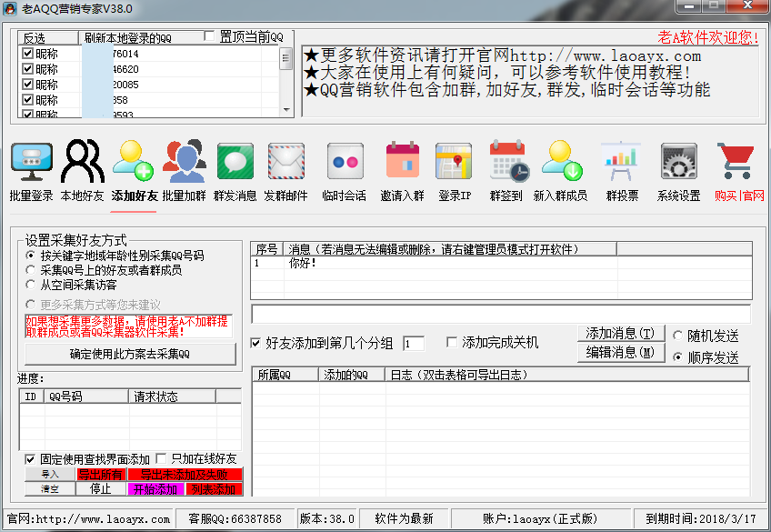Uncheck the 昵称 account ending 20085
Screen dimensions: 771x532
pos(27,84)
